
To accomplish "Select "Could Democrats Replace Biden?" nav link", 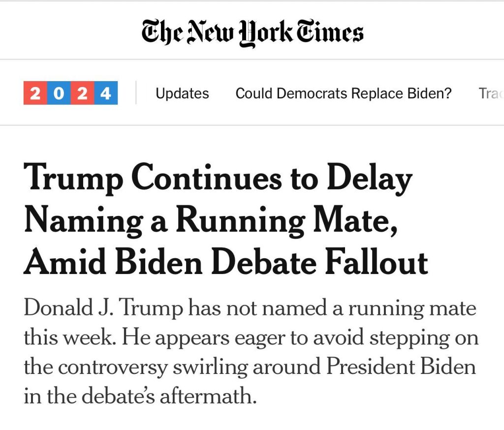I will (343, 93).
